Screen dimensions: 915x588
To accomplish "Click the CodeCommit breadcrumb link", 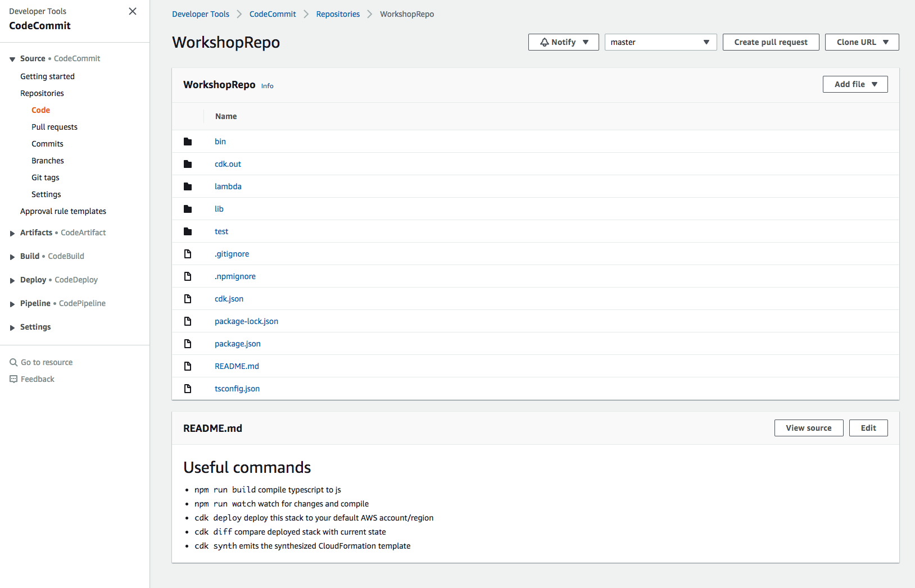I will [273, 14].
